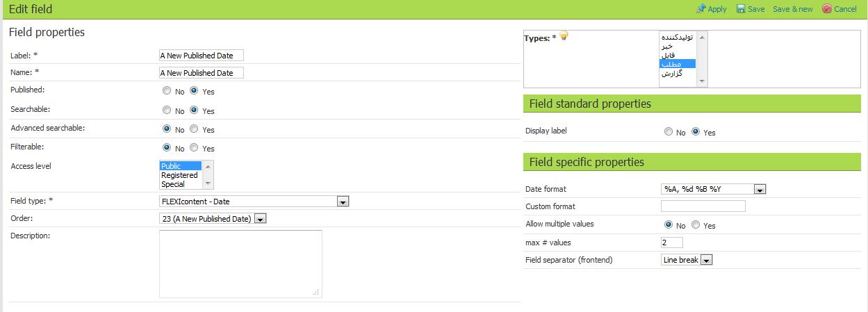This screenshot has width=868, height=312.
Task: Set Display label to No
Action: point(669,131)
